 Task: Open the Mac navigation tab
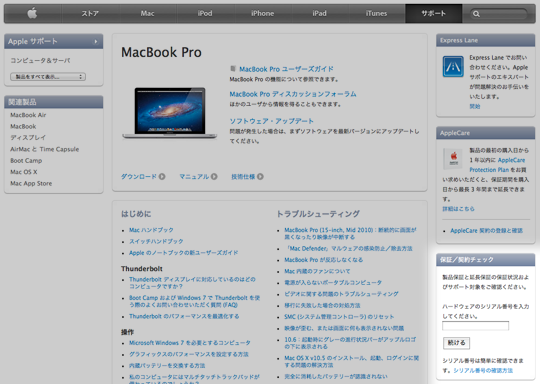coord(147,13)
